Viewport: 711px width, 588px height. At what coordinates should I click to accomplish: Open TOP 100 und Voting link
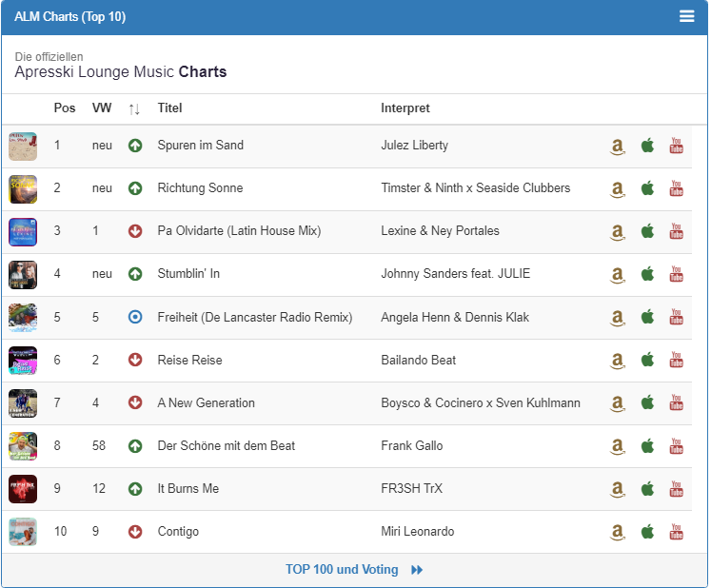342,569
